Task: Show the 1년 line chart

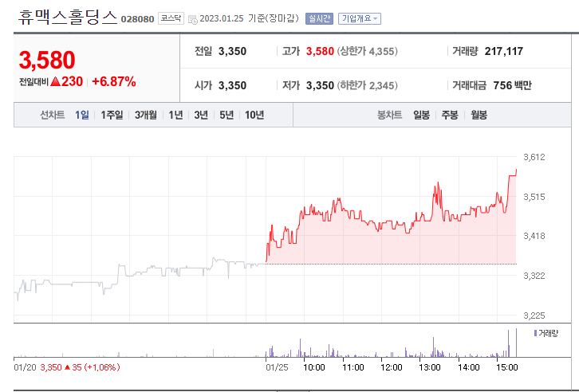Action: pos(175,115)
